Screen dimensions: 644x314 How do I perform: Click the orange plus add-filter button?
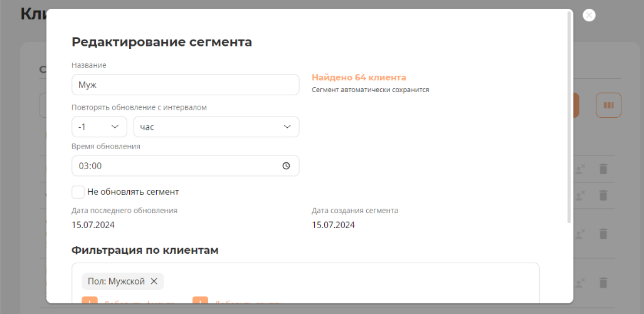click(x=90, y=301)
